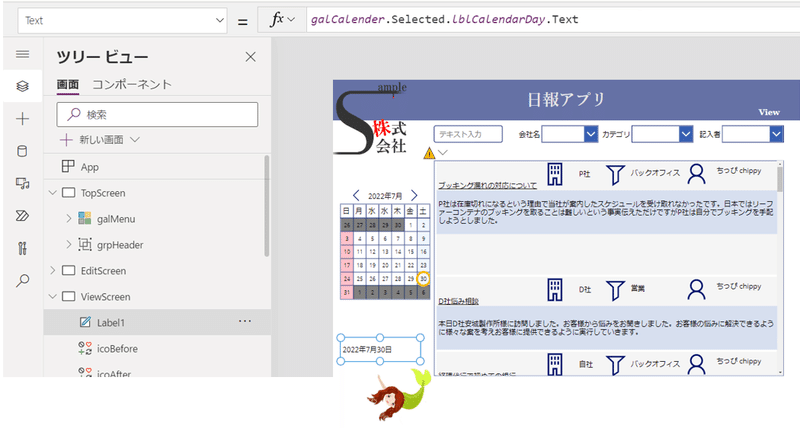Open the 記入者 dropdown
The height and width of the screenshot is (428, 800).
click(776, 134)
